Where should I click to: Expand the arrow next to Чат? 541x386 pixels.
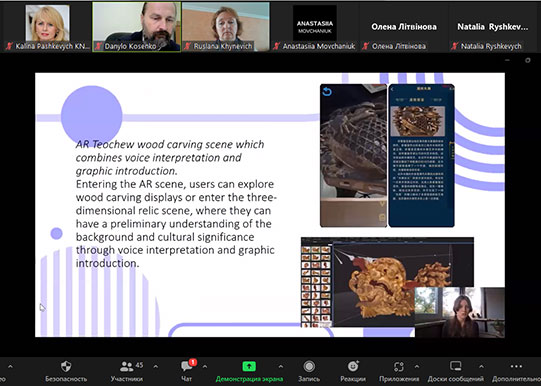[x=205, y=366]
